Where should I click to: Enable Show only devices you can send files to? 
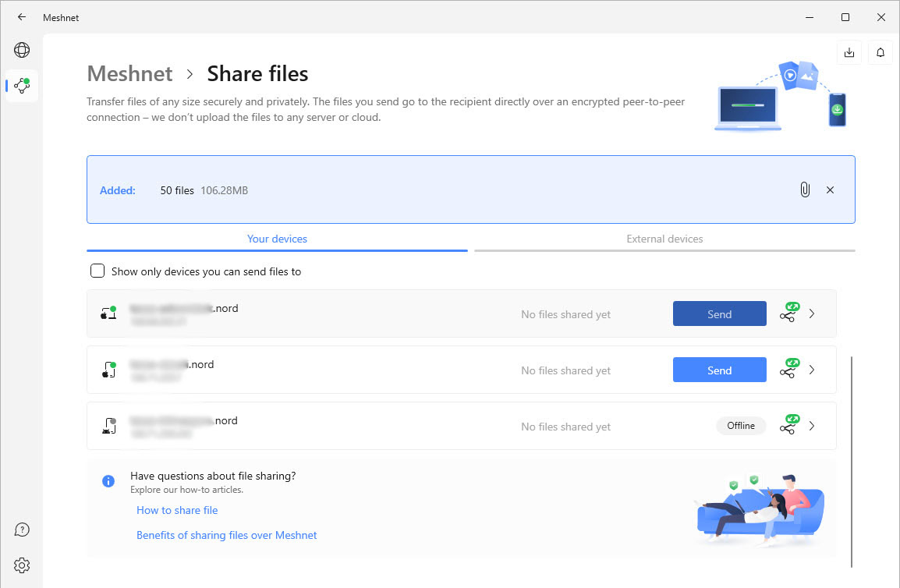pyautogui.click(x=97, y=271)
